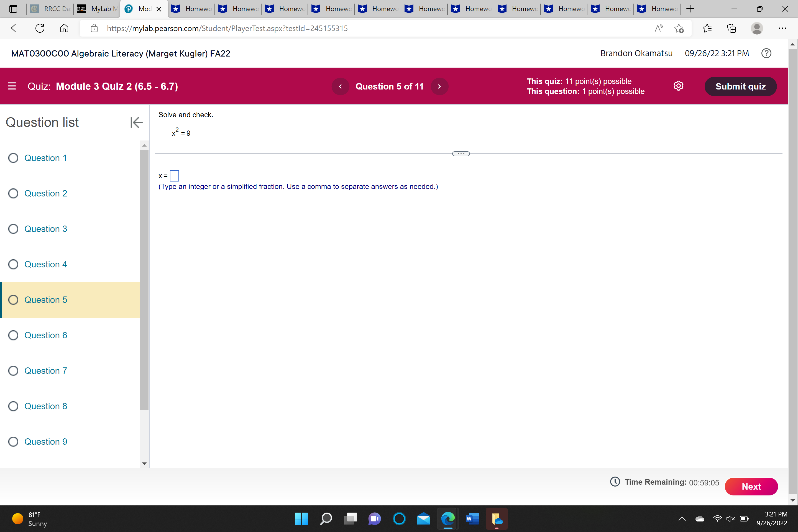Image resolution: width=798 pixels, height=532 pixels.
Task: Open the quiz hamburger menu
Action: (x=12, y=86)
